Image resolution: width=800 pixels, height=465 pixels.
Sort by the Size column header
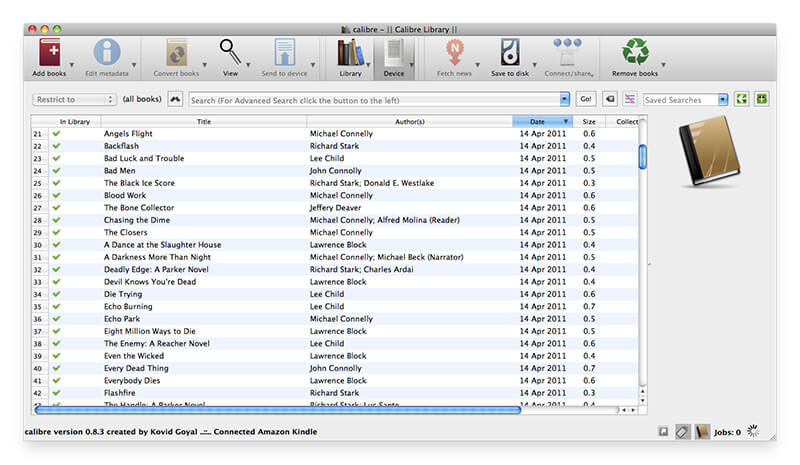tap(589, 121)
